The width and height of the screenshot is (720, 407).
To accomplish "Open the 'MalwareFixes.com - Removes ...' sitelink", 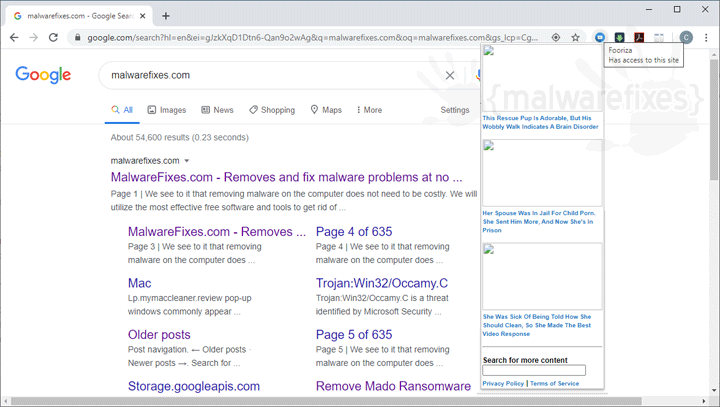I will 217,232.
